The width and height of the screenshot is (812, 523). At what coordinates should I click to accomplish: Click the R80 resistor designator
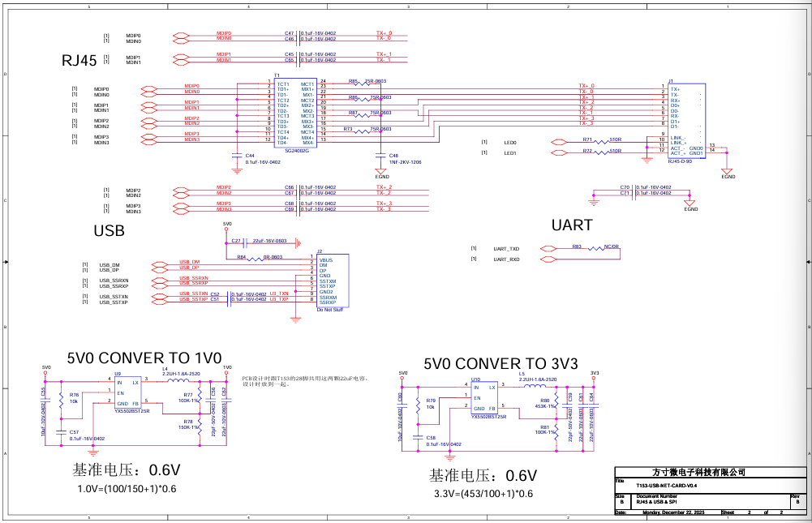[x=545, y=401]
